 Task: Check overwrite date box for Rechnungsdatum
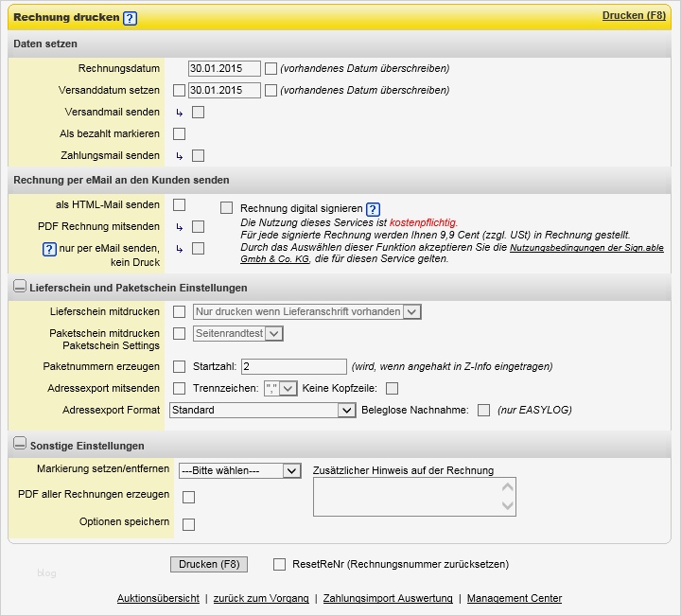(x=271, y=69)
